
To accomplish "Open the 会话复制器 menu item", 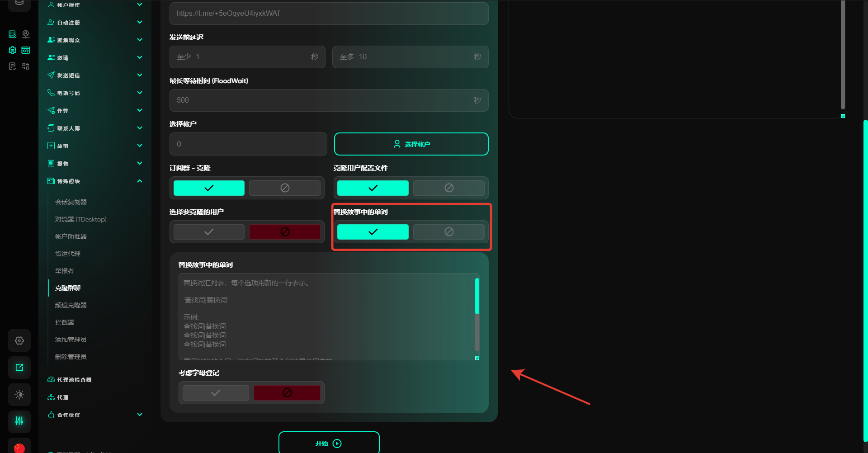I will (x=71, y=202).
